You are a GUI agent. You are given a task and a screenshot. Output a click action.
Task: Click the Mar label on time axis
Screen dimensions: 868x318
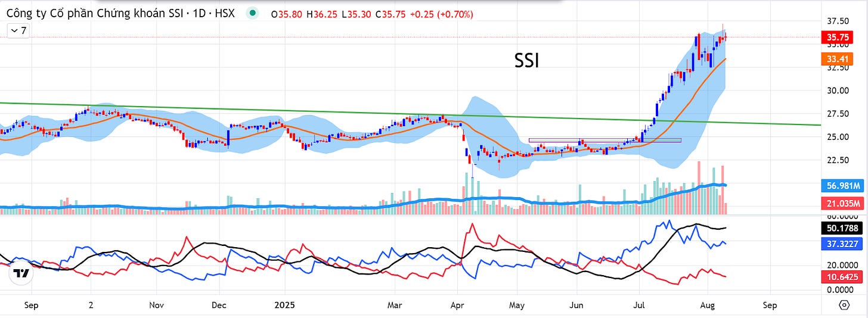(x=395, y=305)
